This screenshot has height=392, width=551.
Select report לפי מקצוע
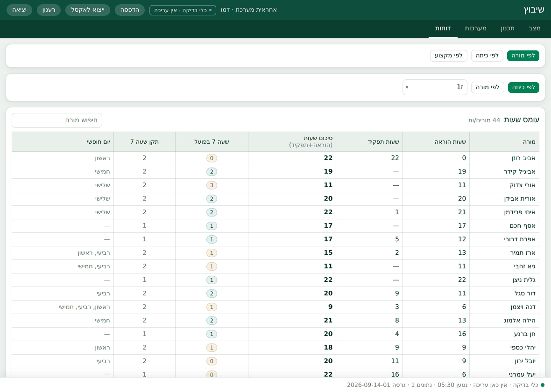click(448, 56)
